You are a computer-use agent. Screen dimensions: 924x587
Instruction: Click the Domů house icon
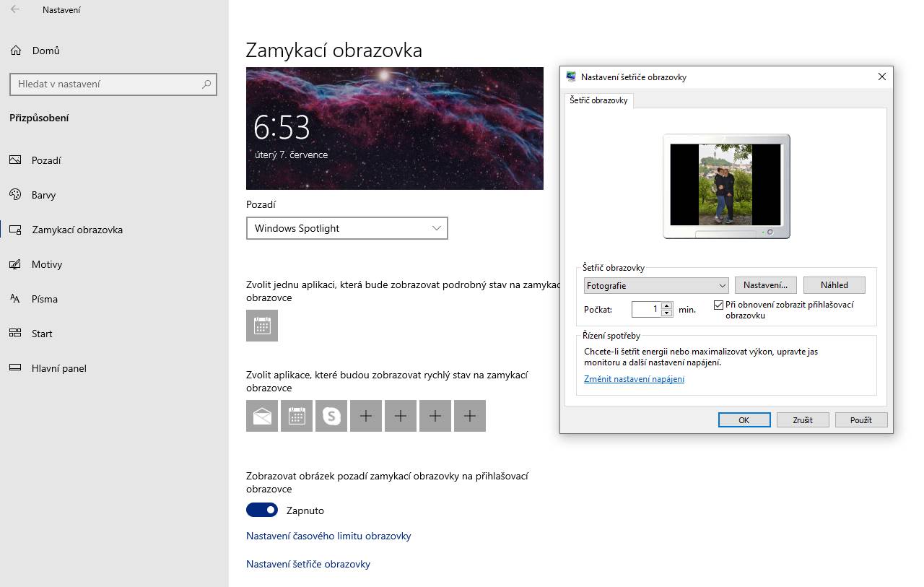15,51
